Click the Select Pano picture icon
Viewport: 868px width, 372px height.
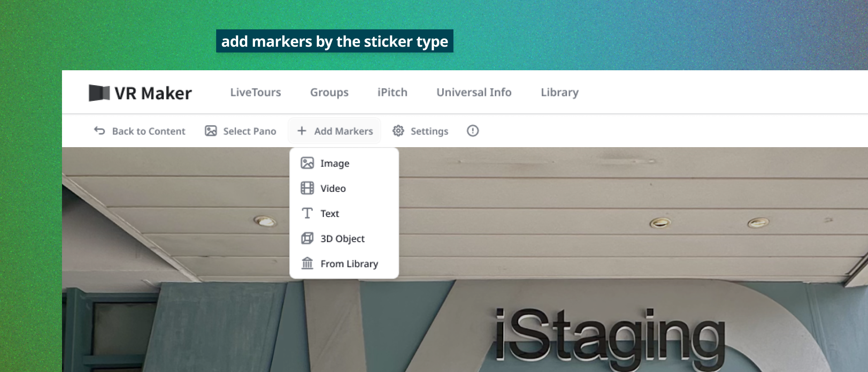211,131
